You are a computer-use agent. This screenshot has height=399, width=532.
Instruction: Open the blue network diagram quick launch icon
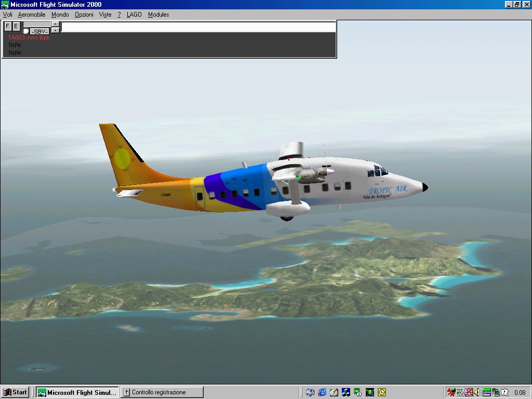tap(345, 393)
